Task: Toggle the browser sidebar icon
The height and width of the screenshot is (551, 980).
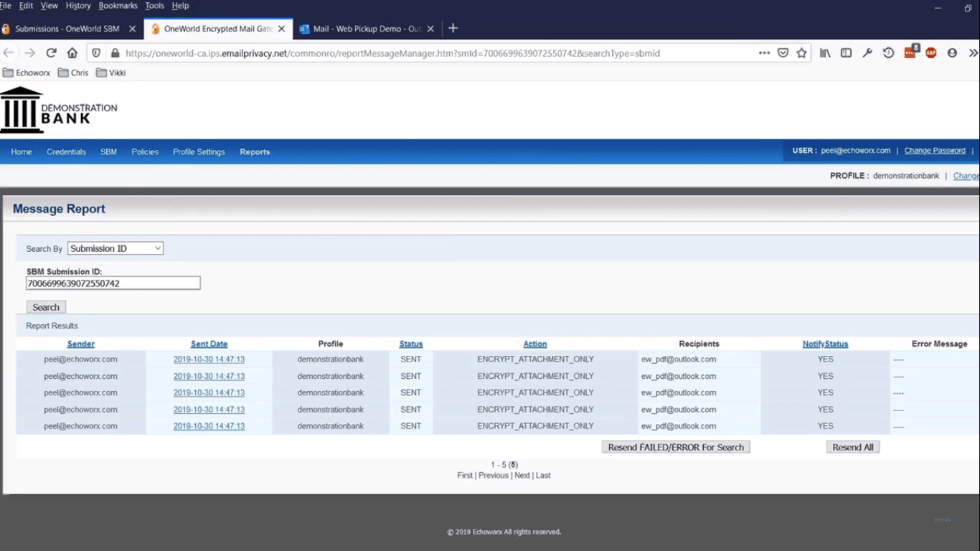Action: pyautogui.click(x=846, y=52)
